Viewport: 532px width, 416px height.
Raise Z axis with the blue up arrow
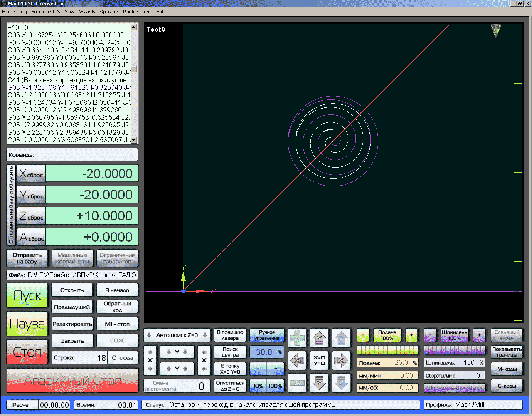(341, 338)
